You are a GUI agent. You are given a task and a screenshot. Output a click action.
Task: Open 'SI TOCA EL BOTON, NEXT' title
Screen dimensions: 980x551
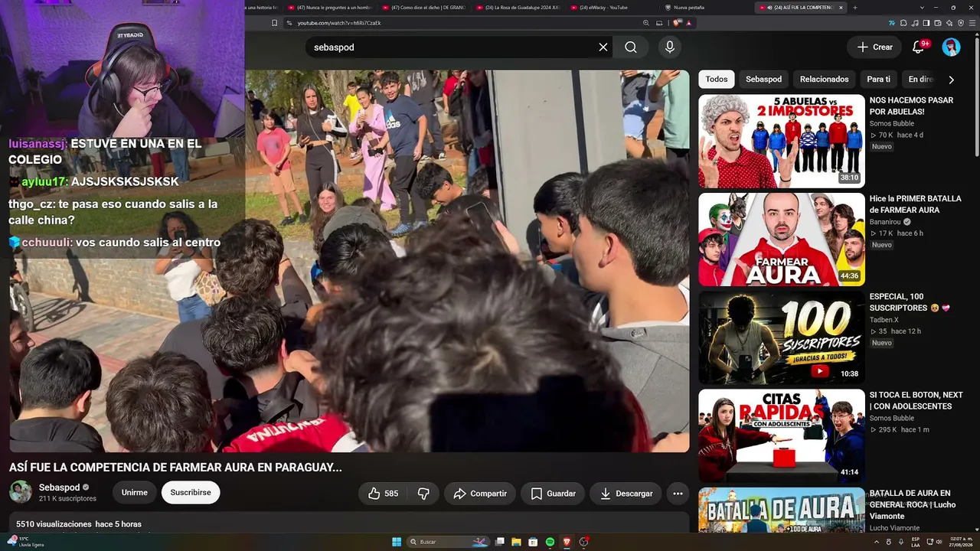[x=916, y=400]
